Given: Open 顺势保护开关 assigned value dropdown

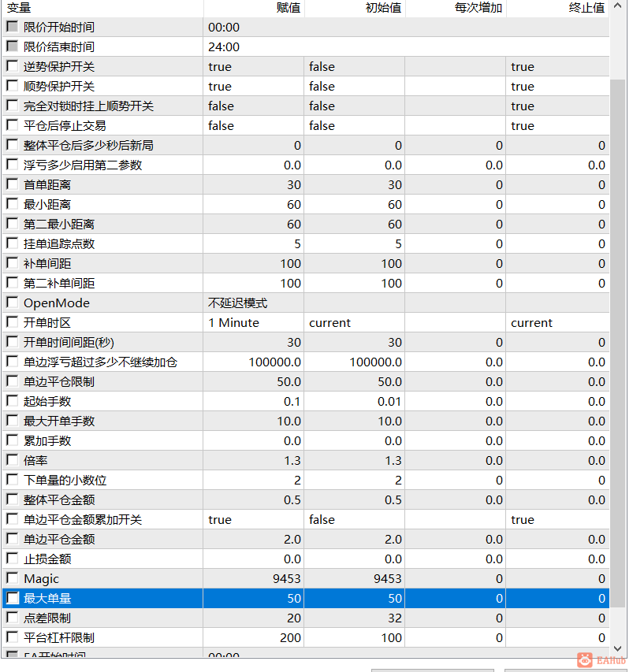Looking at the screenshot, I should coord(254,86).
